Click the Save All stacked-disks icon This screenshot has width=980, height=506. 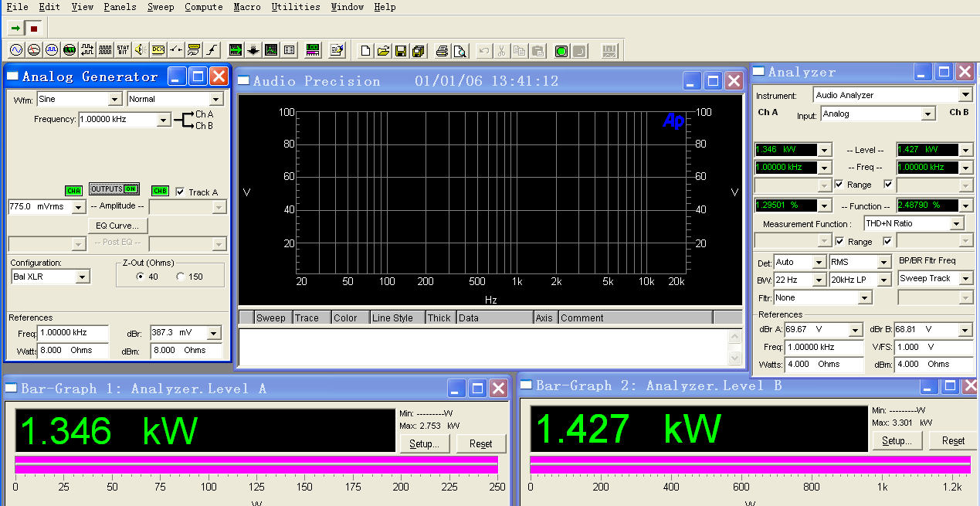pos(419,51)
